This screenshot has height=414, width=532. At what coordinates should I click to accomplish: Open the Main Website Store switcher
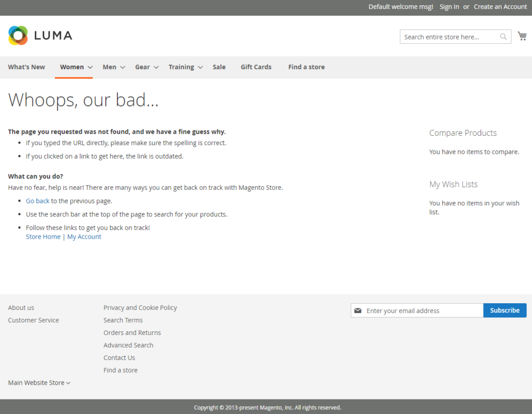coord(39,383)
